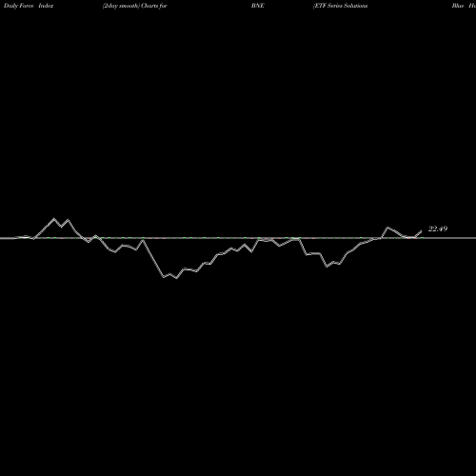Click the 'BNE' ticker text
476x476 pixels.
(x=258, y=6)
